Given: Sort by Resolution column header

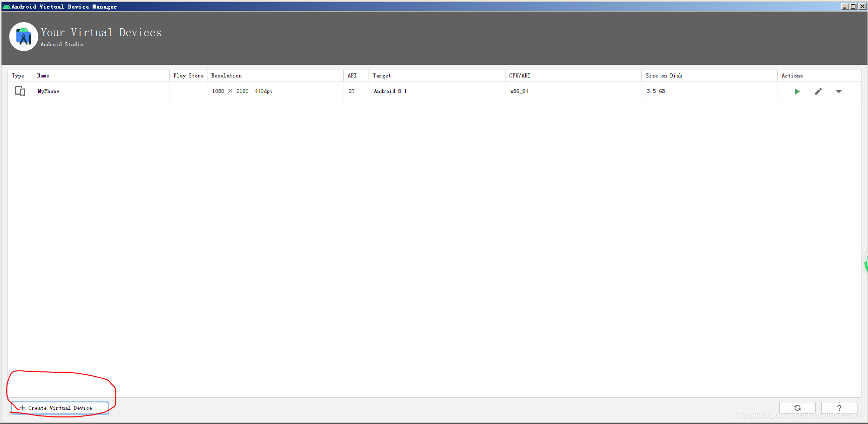Looking at the screenshot, I should 275,75.
